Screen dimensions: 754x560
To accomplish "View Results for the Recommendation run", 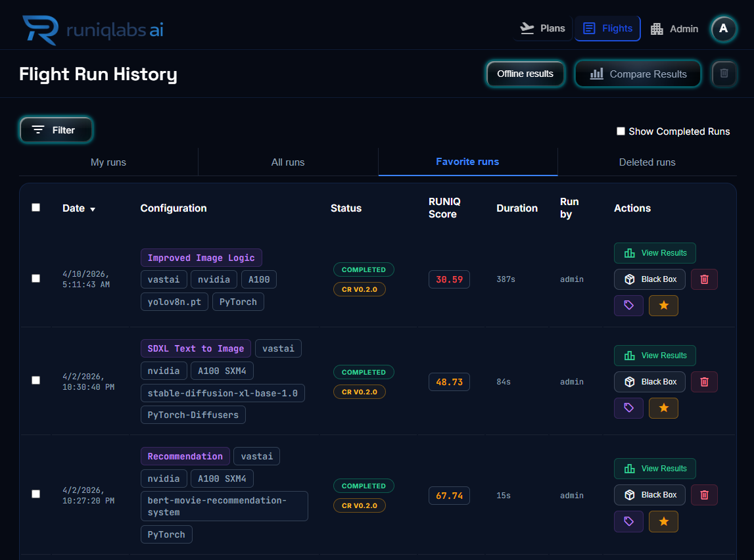I will pyautogui.click(x=655, y=469).
